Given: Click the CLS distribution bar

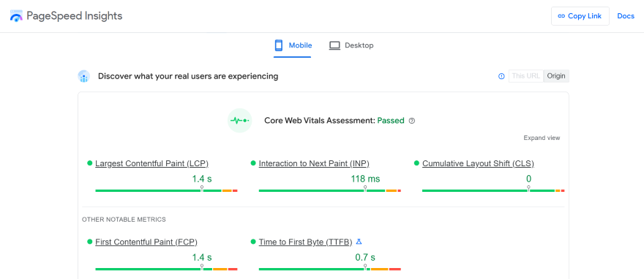Looking at the screenshot, I should (x=493, y=190).
